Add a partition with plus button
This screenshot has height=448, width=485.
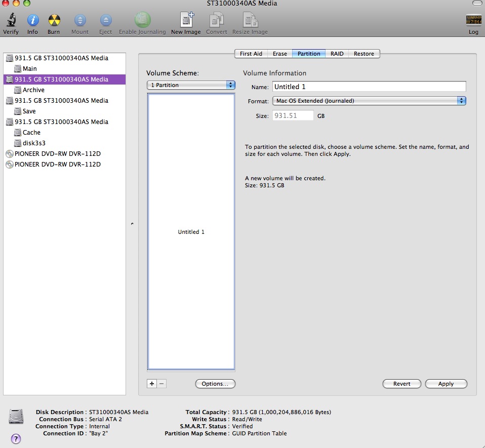151,384
